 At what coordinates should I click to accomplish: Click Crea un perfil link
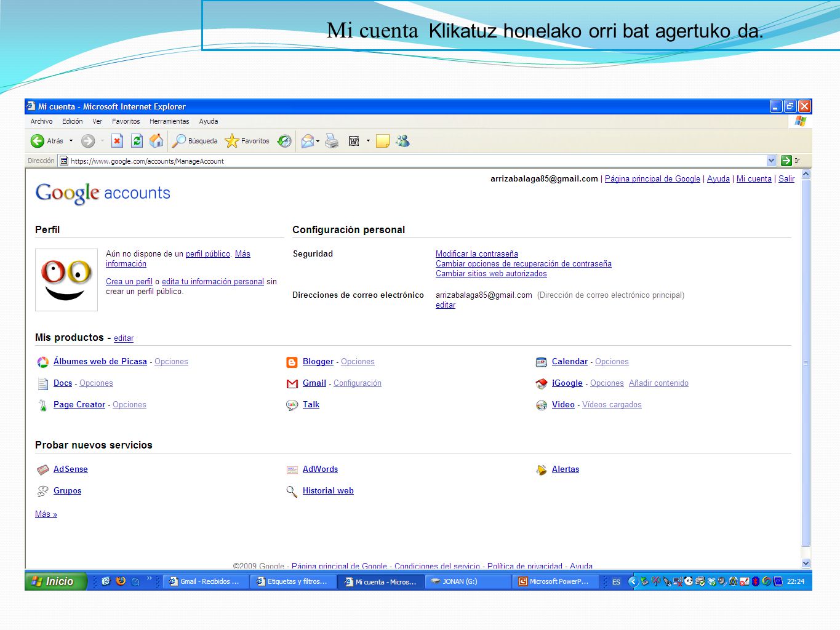pos(129,281)
